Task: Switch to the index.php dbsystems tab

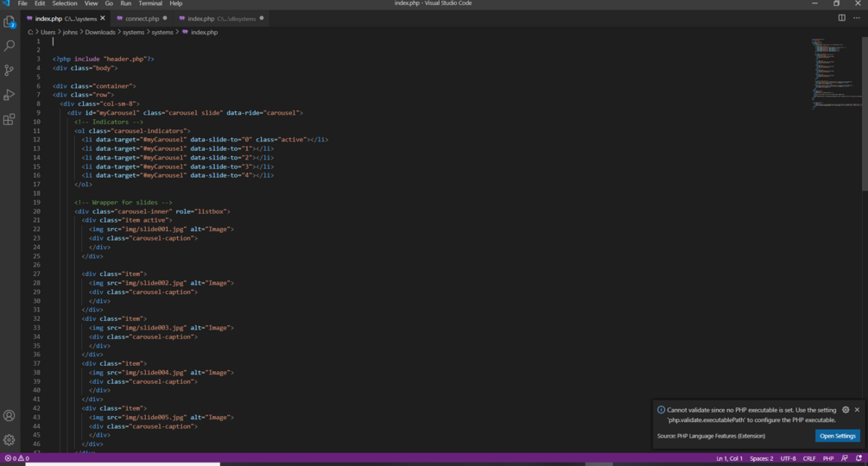Action: pos(221,18)
